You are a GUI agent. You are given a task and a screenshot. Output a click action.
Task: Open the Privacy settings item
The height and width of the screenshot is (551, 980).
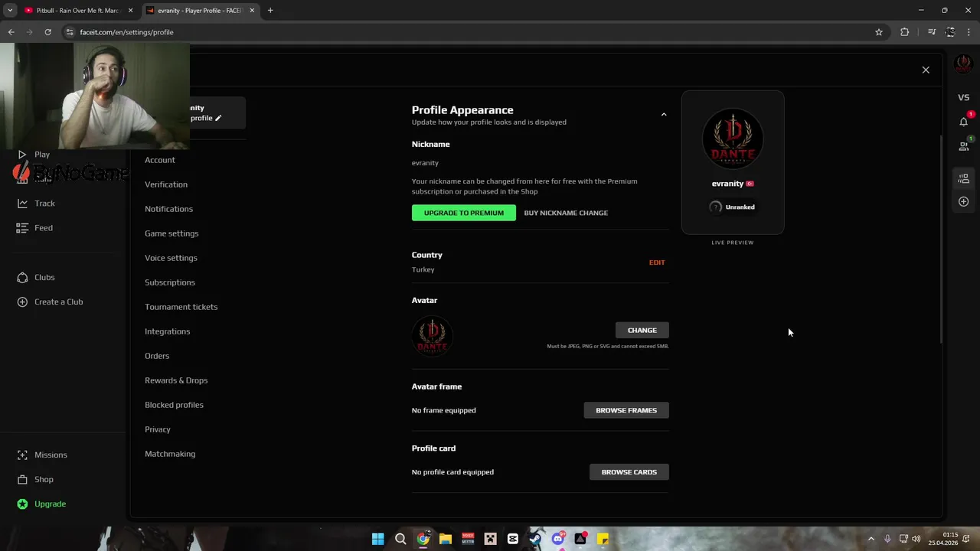tap(158, 429)
